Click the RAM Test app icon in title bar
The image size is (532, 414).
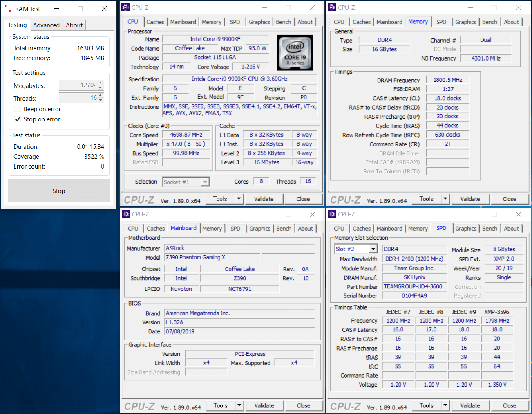click(8, 9)
